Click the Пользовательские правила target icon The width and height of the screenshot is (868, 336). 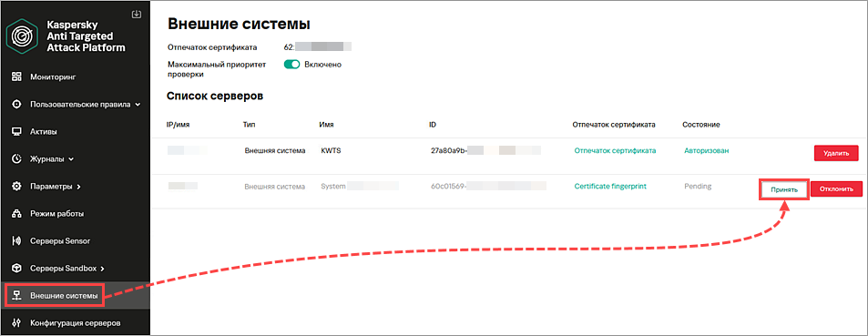pos(16,104)
